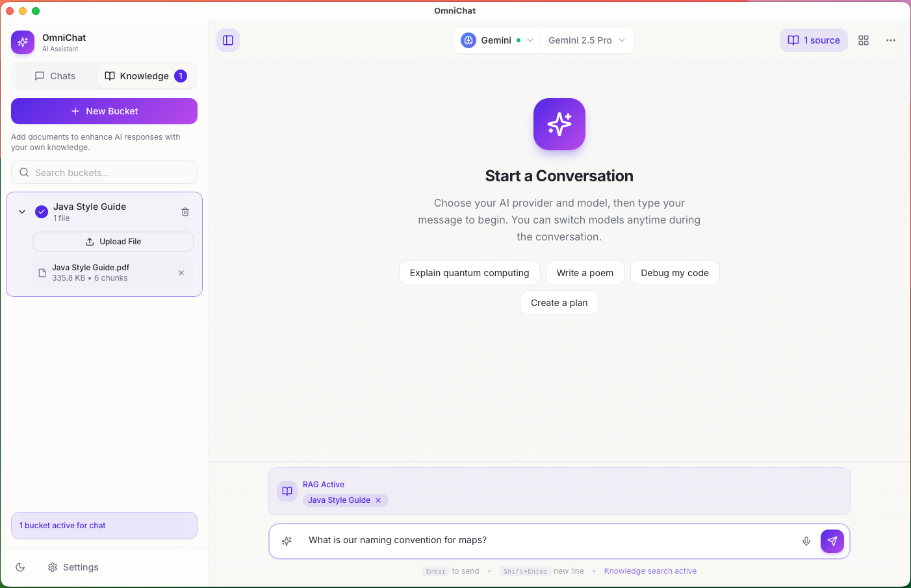Image resolution: width=911 pixels, height=588 pixels.
Task: Select the Knowledge tab
Action: point(146,76)
